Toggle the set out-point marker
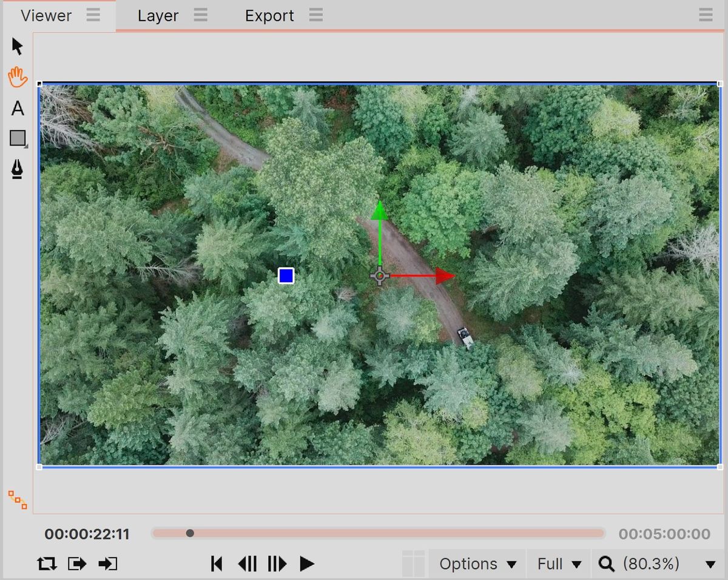The width and height of the screenshot is (728, 580). [x=77, y=564]
